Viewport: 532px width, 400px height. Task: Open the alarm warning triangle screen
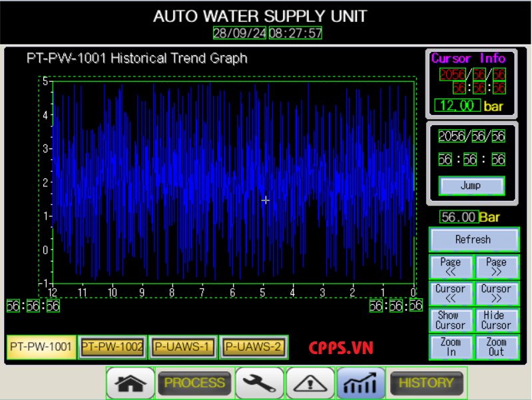pyautogui.click(x=310, y=383)
